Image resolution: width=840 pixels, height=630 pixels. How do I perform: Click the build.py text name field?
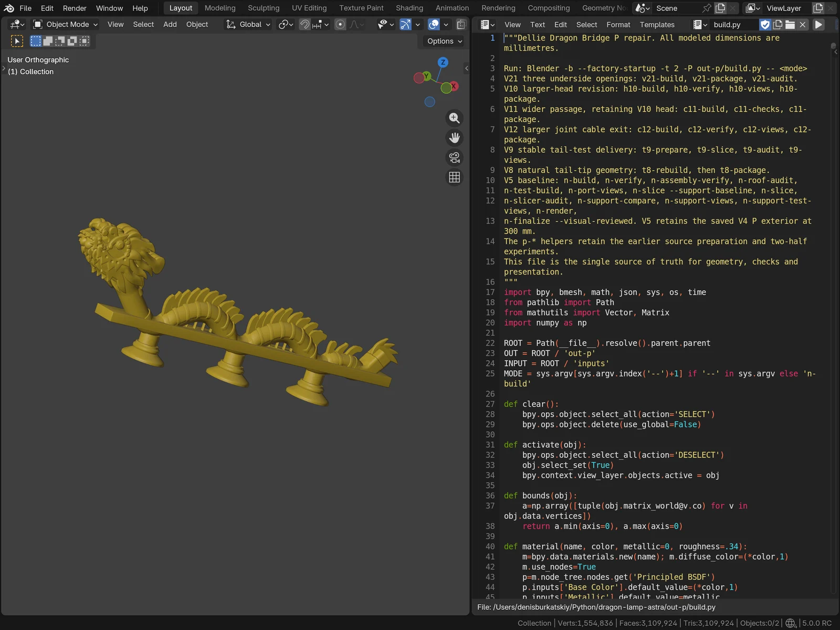coord(733,25)
